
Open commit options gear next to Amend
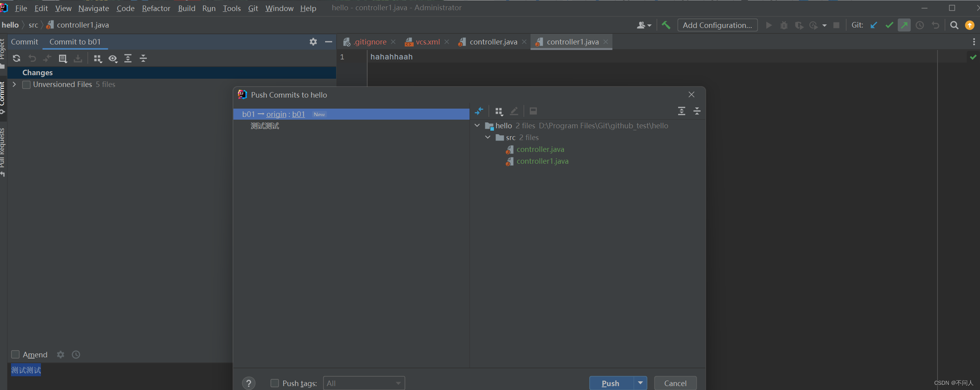point(61,355)
